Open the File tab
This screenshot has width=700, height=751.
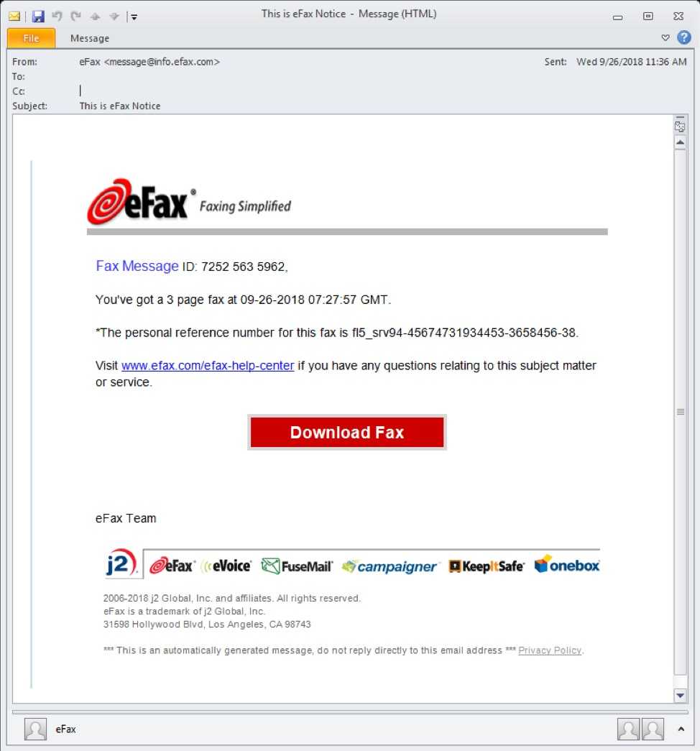31,38
